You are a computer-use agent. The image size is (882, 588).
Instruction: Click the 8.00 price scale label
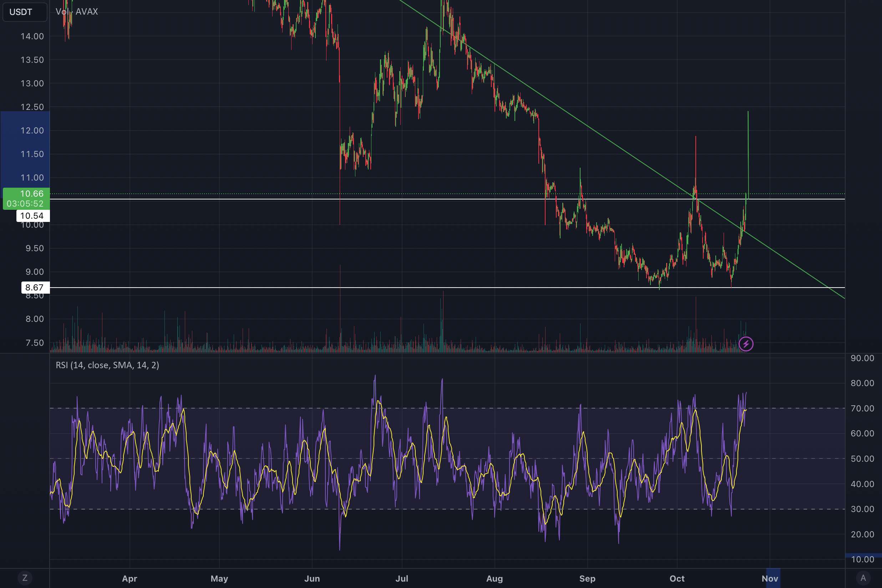click(35, 319)
